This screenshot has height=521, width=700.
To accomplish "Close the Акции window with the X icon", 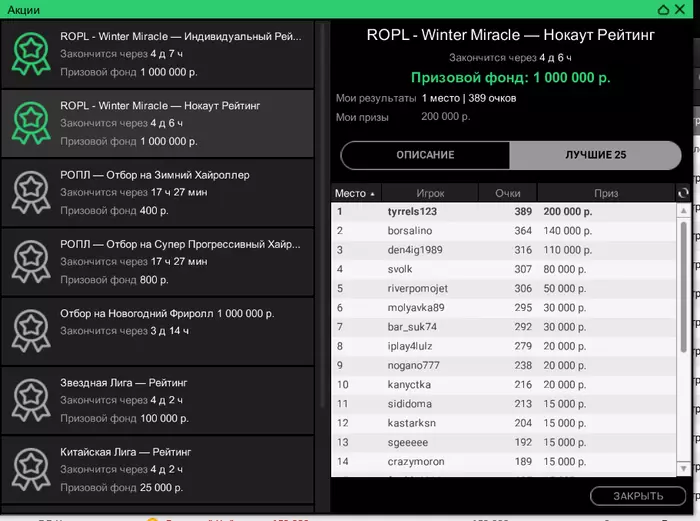I will point(680,9).
